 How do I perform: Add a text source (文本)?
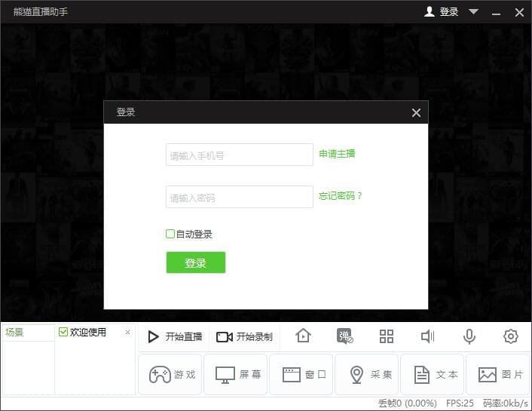(x=432, y=374)
